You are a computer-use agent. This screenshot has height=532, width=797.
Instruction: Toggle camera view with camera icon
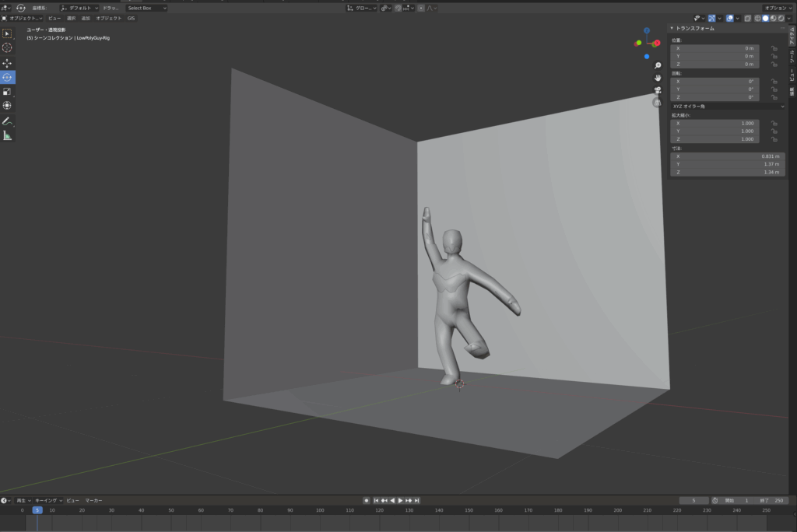click(658, 90)
